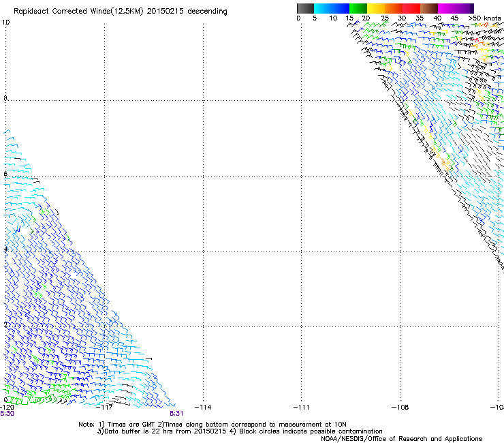Screen dimensions: 504x443
Task: Click the legend label '25'
Action: (x=385, y=18)
